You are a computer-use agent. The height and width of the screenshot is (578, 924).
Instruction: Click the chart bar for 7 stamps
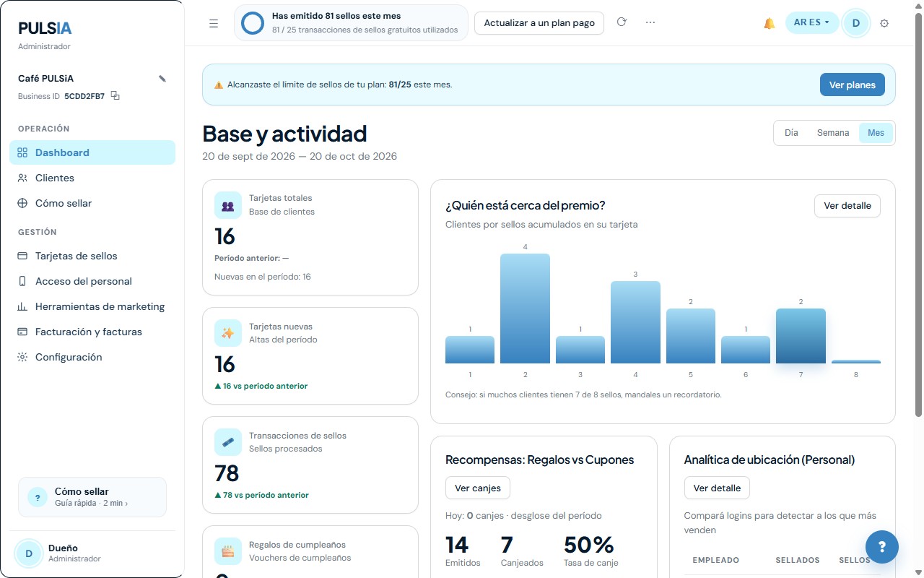(801, 336)
